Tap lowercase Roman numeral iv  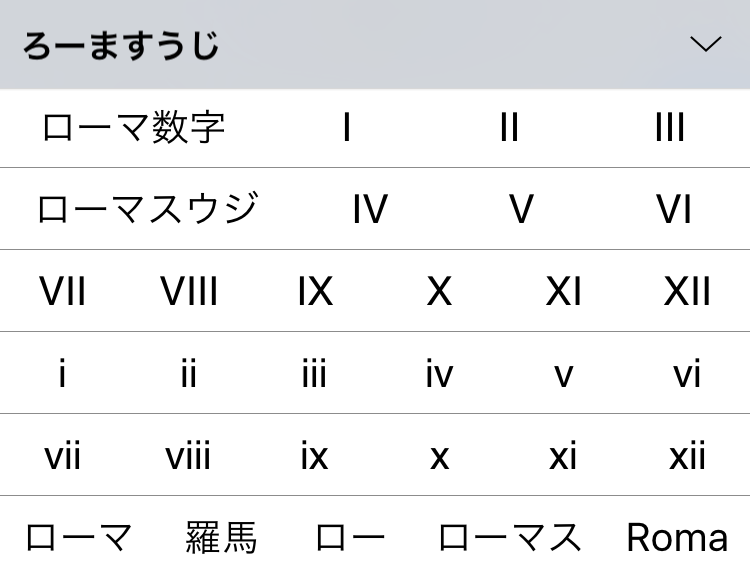[x=439, y=374]
